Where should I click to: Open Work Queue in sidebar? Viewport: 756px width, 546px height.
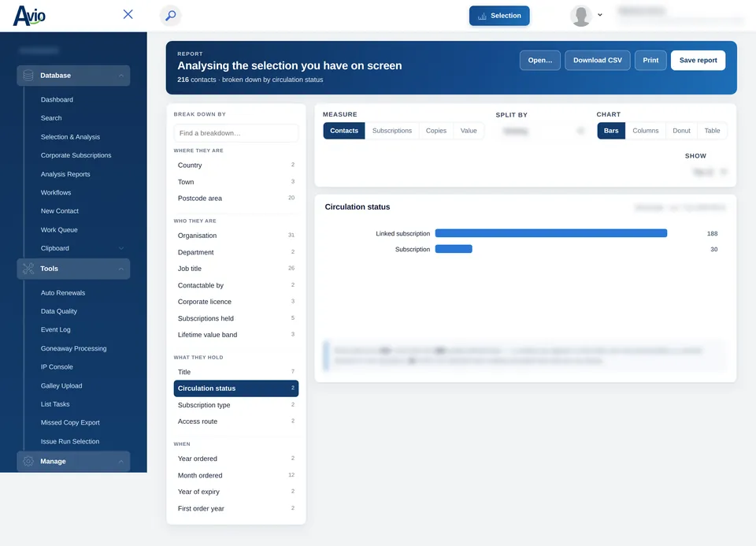coord(59,230)
